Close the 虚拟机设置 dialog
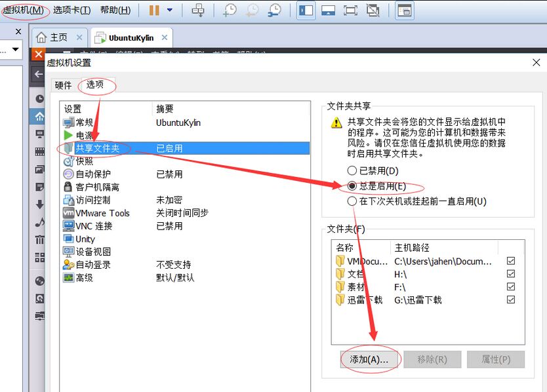This screenshot has height=392, width=547. [537, 62]
